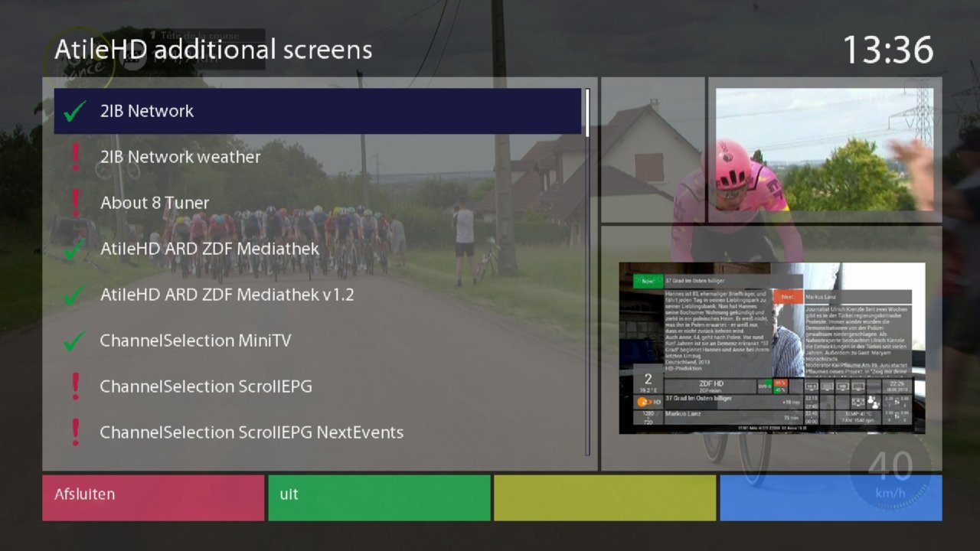Screen dimensions: 980x551
Task: Choose ChannelSelection ScrollEPG NextEvents entry
Action: (251, 432)
